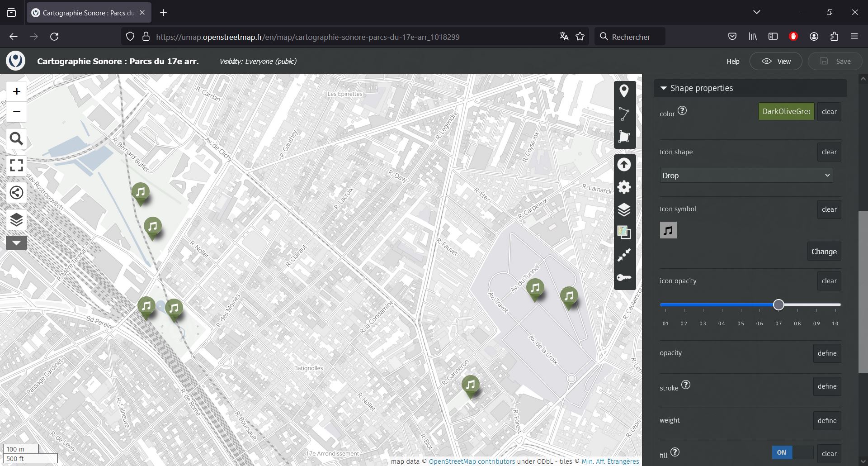Clear the fill property

point(829,454)
